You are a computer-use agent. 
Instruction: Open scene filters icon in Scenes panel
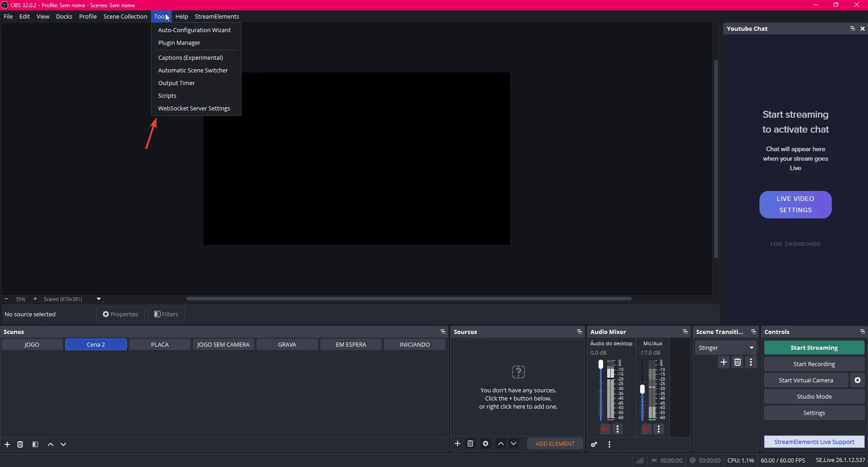coord(35,444)
